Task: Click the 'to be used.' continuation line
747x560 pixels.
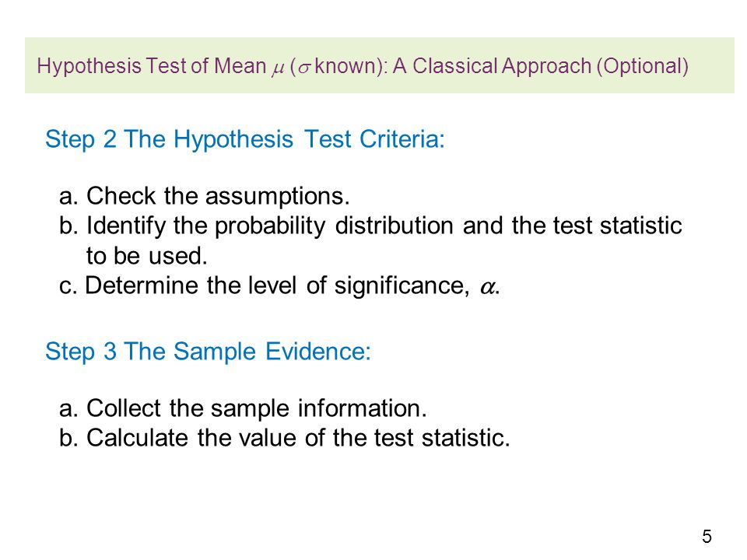Action: [147, 256]
